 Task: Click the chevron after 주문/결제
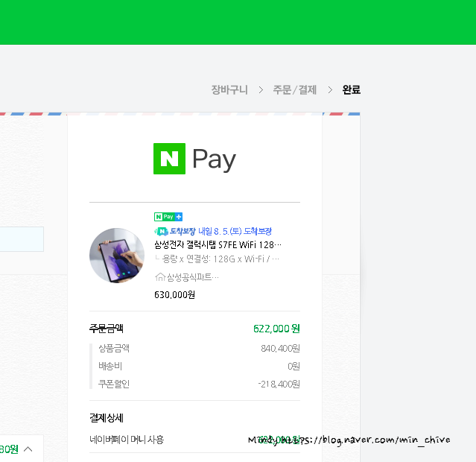click(330, 90)
